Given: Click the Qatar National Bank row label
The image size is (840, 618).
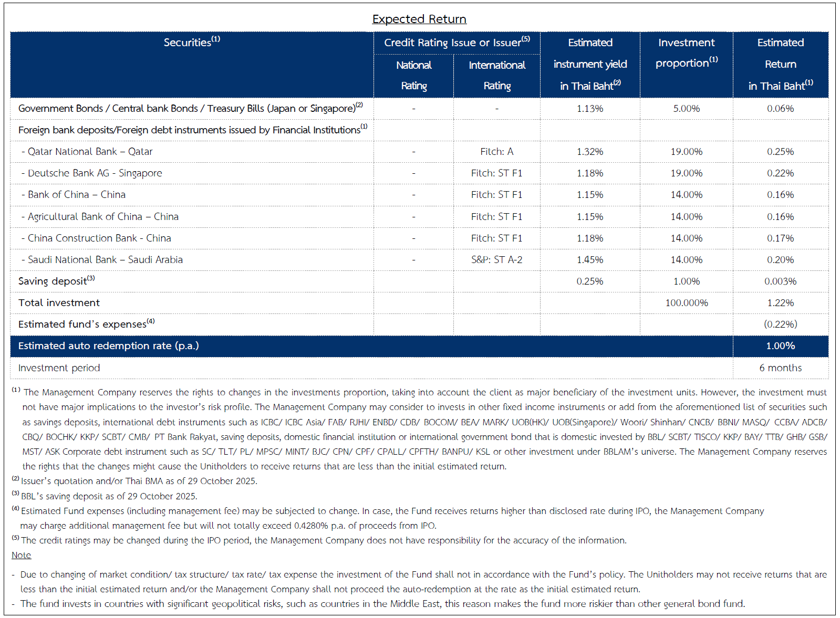Looking at the screenshot, I should click(x=90, y=152).
